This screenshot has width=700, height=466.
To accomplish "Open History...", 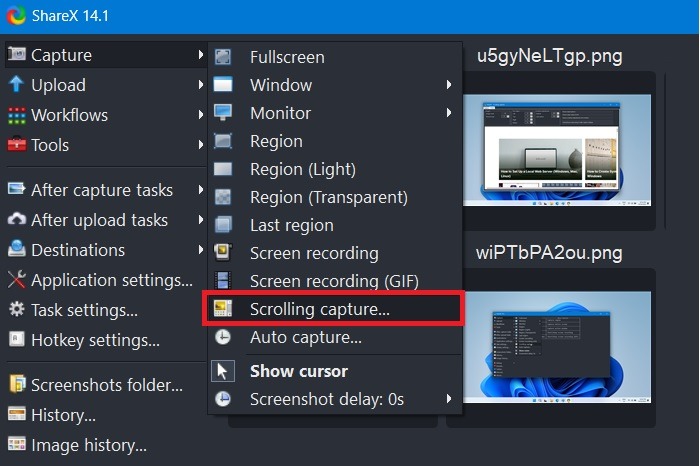I will [x=106, y=415].
